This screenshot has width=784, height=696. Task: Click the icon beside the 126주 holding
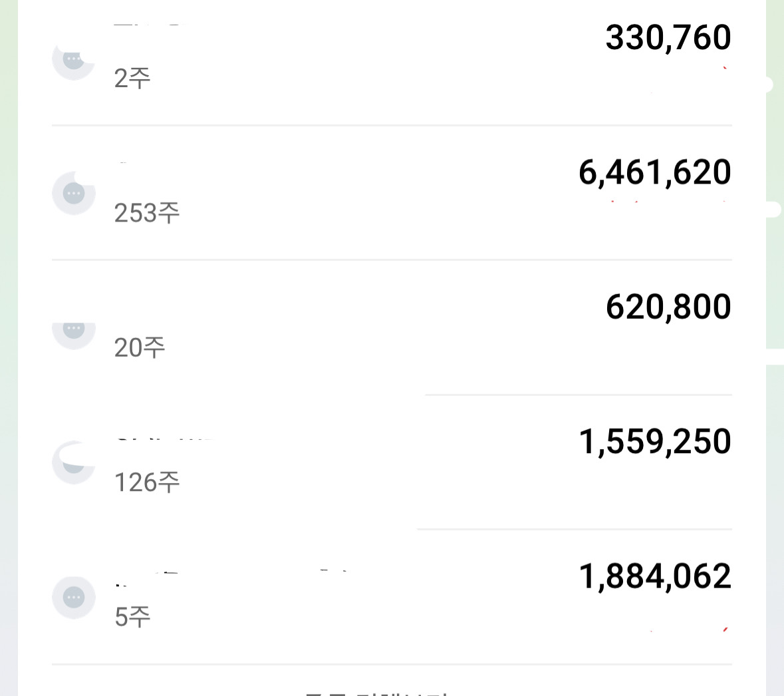coord(73,463)
